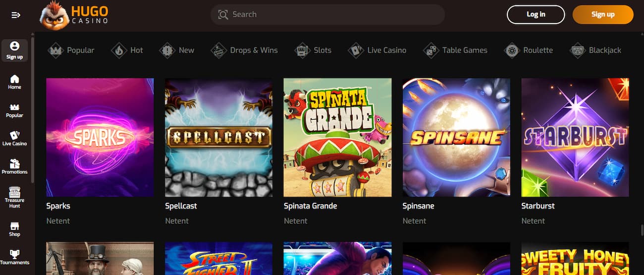Collapse the sidebar with the menu arrow icon
The width and height of the screenshot is (644, 275).
[x=15, y=15]
